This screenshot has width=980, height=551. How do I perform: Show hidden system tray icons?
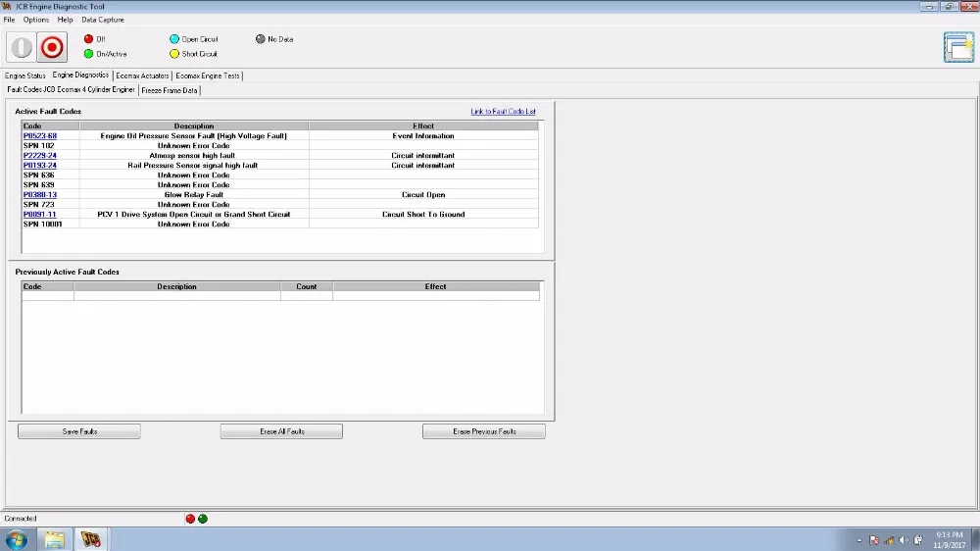[x=859, y=540]
